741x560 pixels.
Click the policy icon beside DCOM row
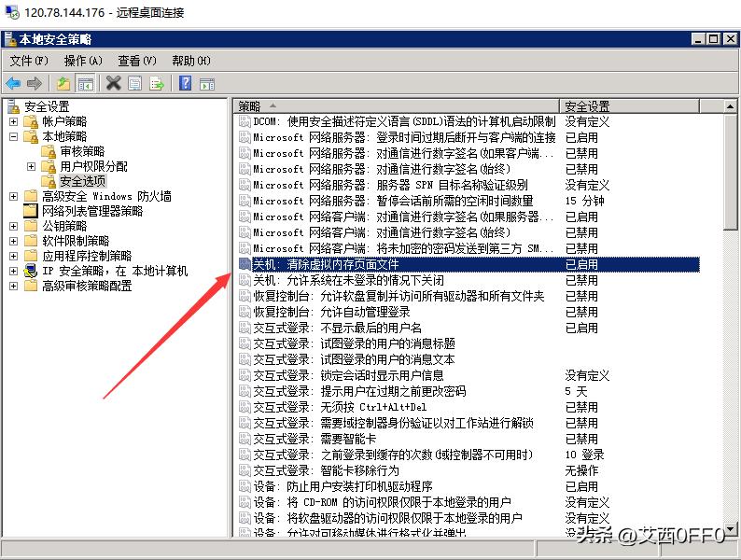coord(245,121)
